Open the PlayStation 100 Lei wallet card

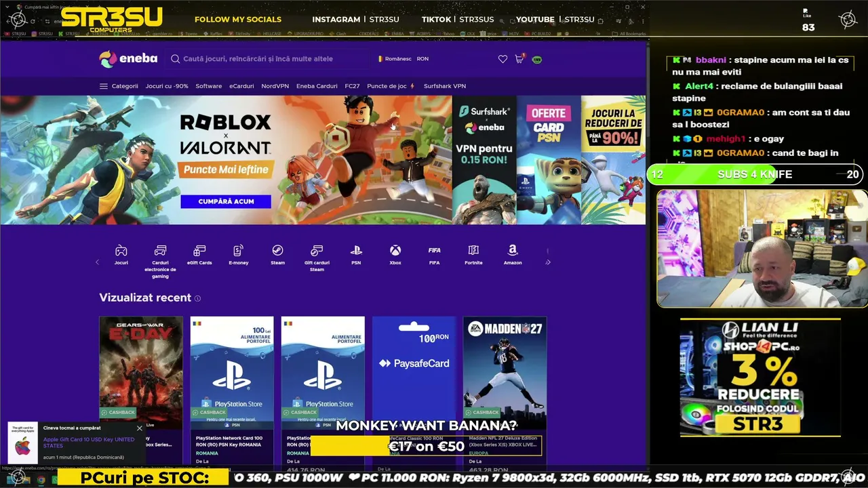click(x=232, y=392)
